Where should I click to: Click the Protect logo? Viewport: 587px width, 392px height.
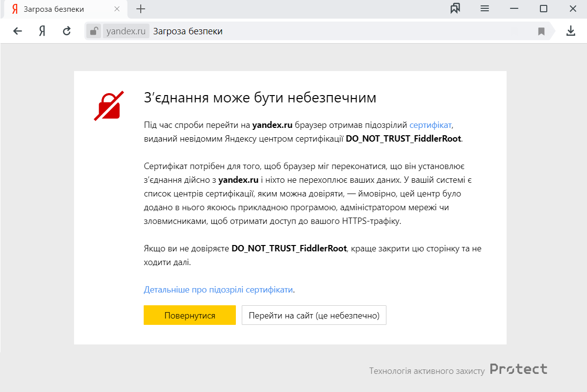tap(518, 369)
